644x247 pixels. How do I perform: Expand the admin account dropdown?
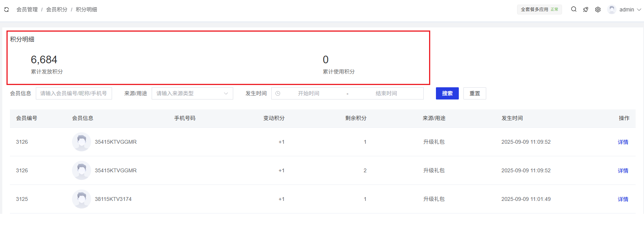[639, 10]
